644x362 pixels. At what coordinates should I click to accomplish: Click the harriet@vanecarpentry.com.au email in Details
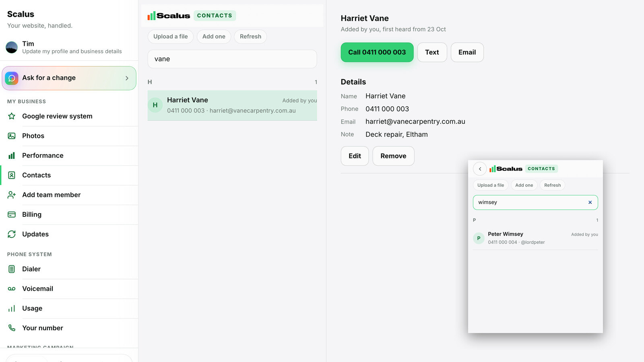415,121
